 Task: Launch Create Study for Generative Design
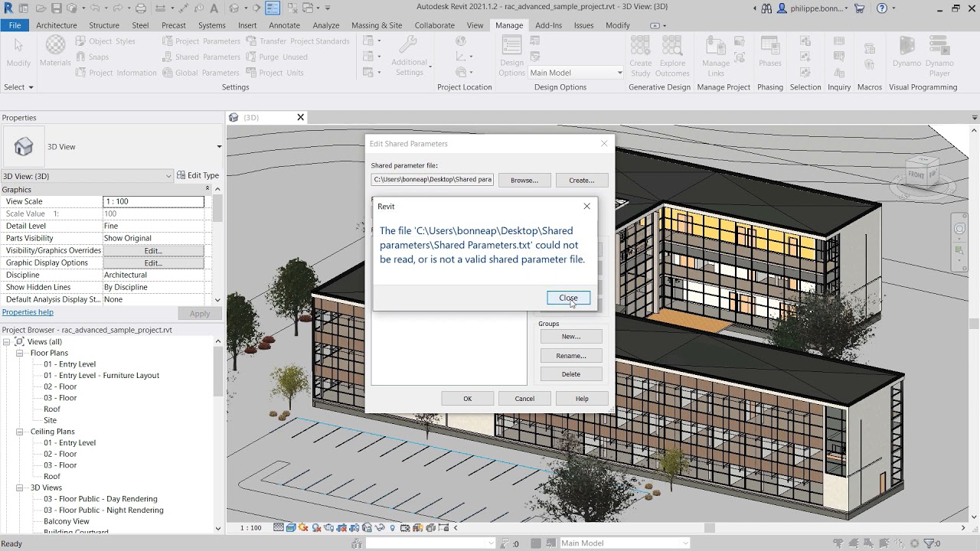(640, 57)
